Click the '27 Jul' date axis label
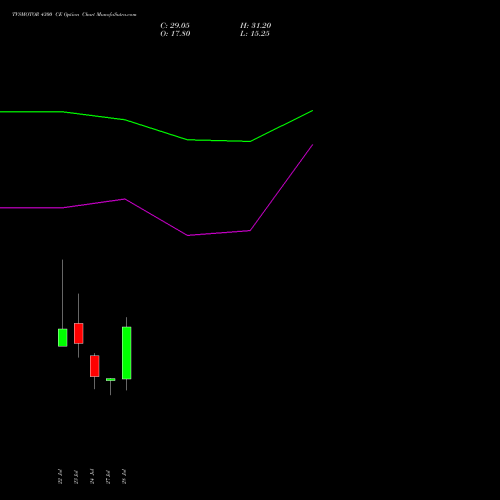The image size is (500, 500). (108, 477)
